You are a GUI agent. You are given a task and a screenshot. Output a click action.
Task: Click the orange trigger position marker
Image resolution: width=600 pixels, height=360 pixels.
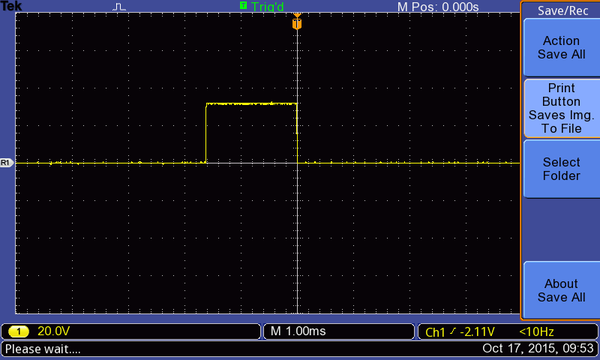point(297,23)
